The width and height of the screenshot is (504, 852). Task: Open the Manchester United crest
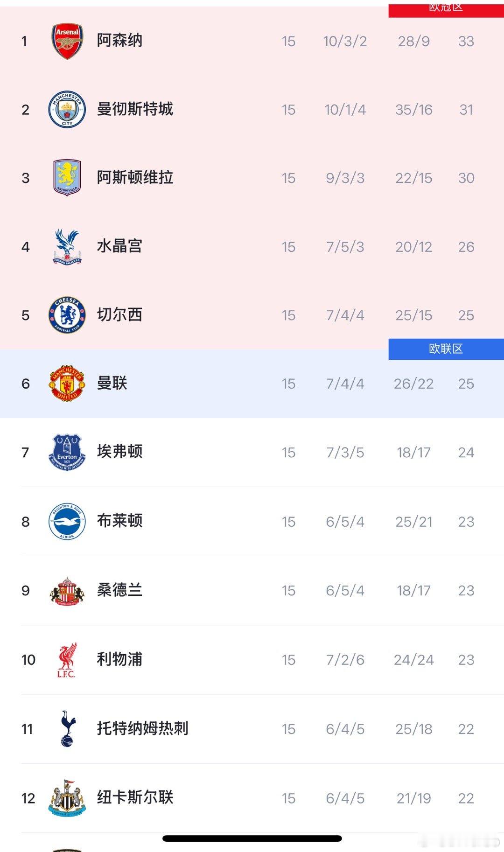click(x=67, y=384)
